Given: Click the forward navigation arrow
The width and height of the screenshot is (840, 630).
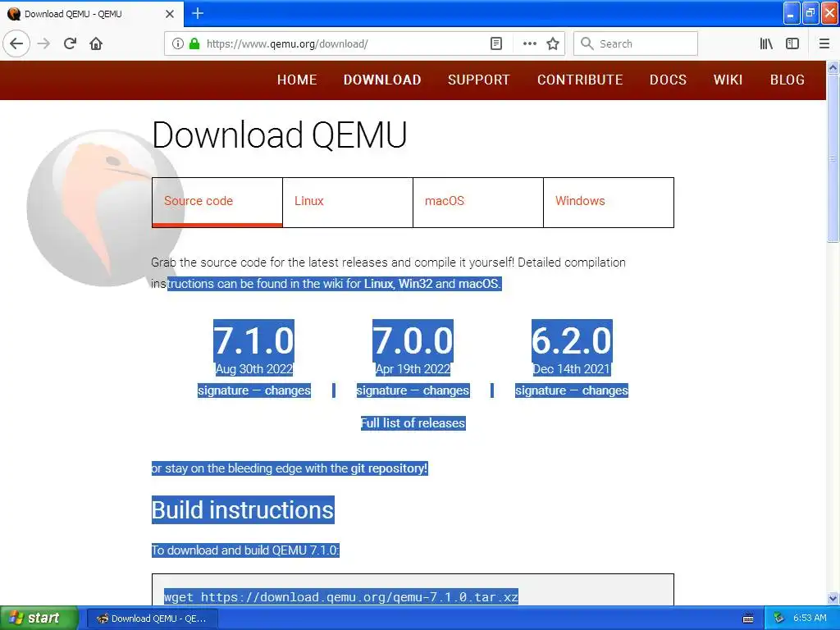Looking at the screenshot, I should click(43, 43).
